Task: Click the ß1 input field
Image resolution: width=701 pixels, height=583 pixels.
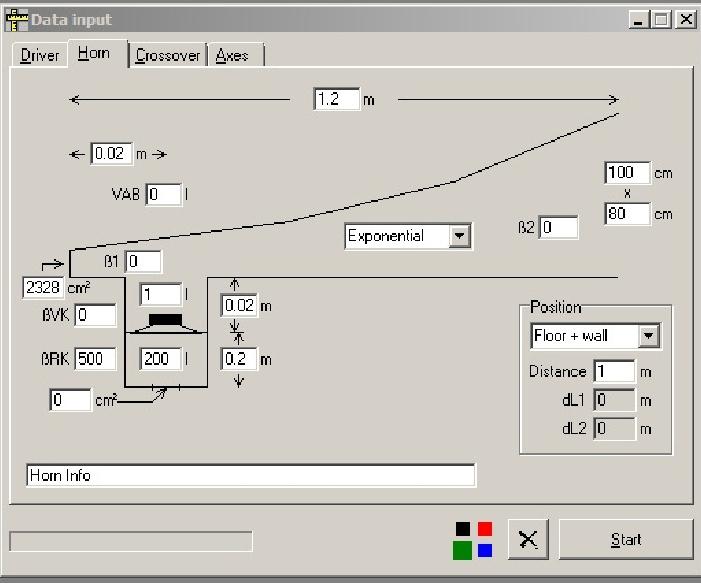Action: click(143, 262)
